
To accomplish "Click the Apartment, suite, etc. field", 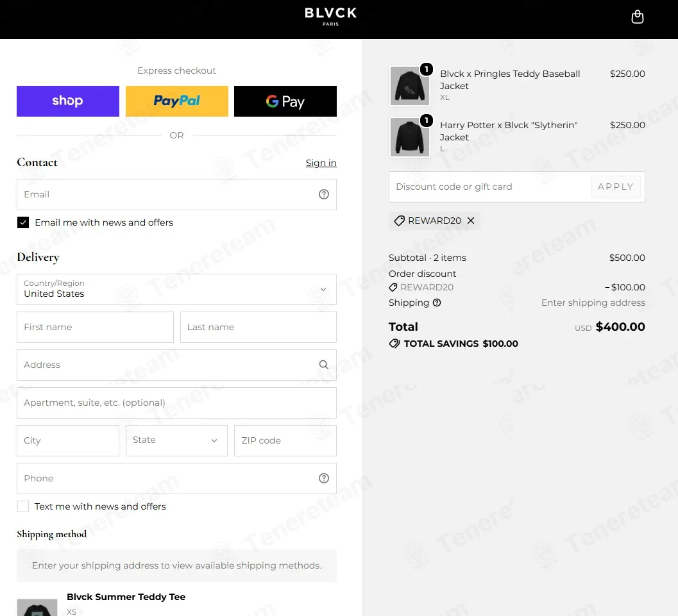I will [176, 403].
